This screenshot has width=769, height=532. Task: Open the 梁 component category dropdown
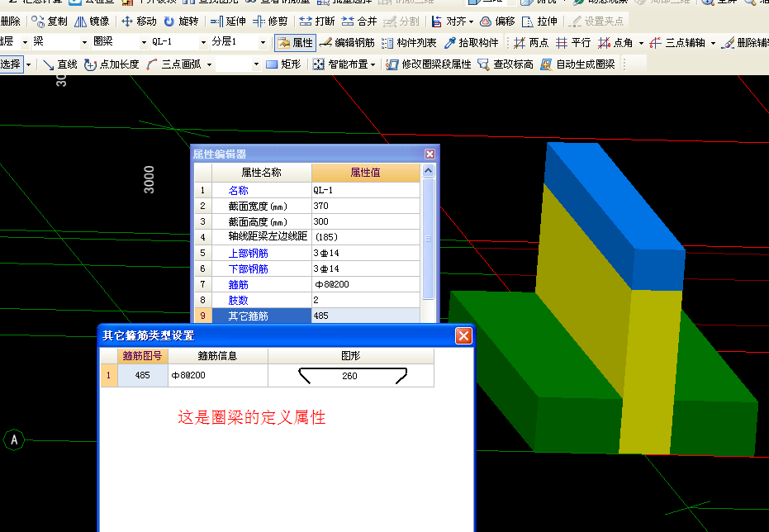tap(84, 43)
